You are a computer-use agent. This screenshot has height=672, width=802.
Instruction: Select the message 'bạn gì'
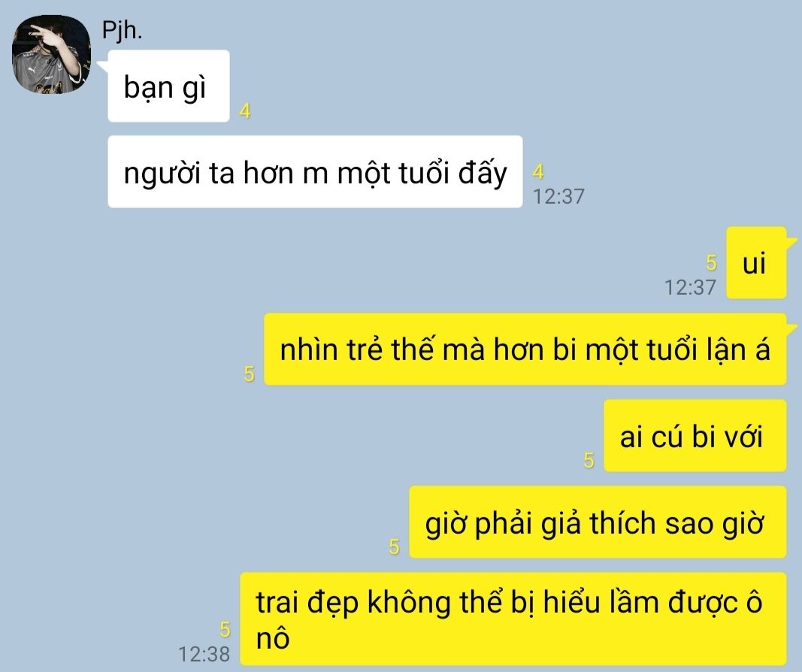pos(169,86)
